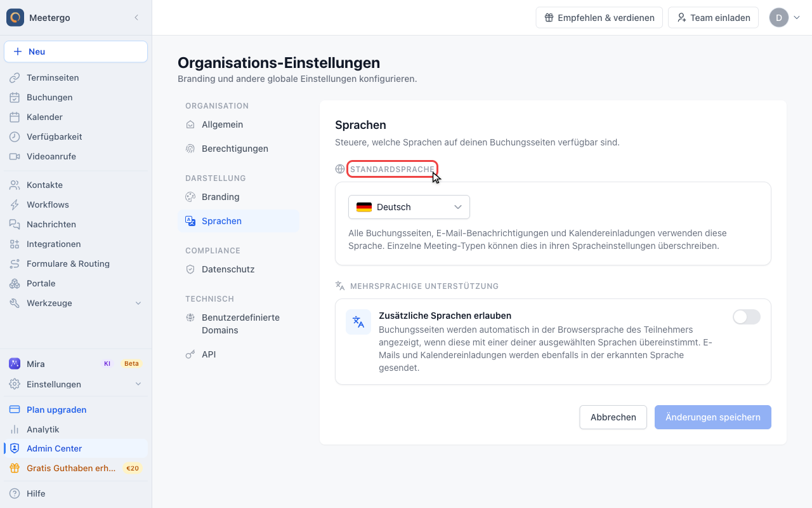Screen dimensions: 812x508
Task: Click the KI badge next to Mira
Action: [107, 364]
